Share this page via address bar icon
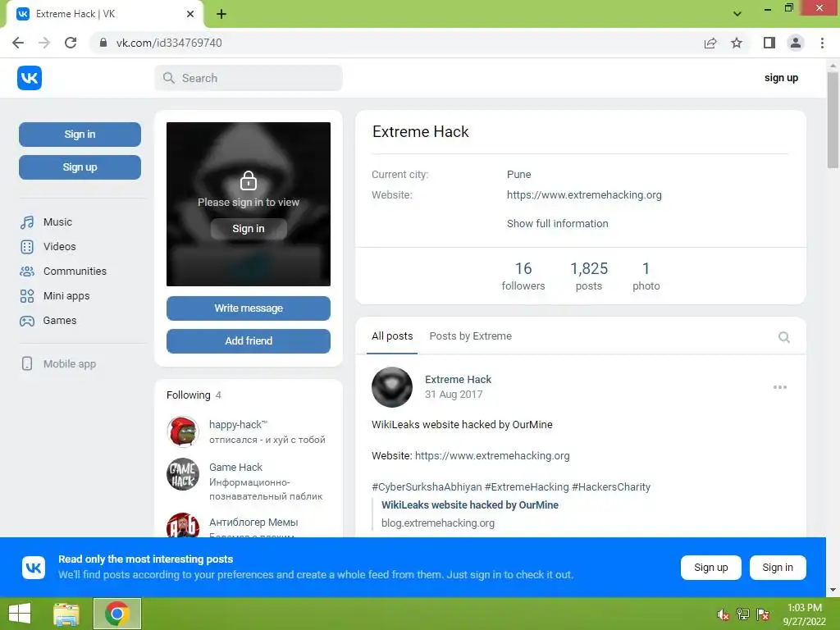Screen dimensions: 840x630 point(710,43)
